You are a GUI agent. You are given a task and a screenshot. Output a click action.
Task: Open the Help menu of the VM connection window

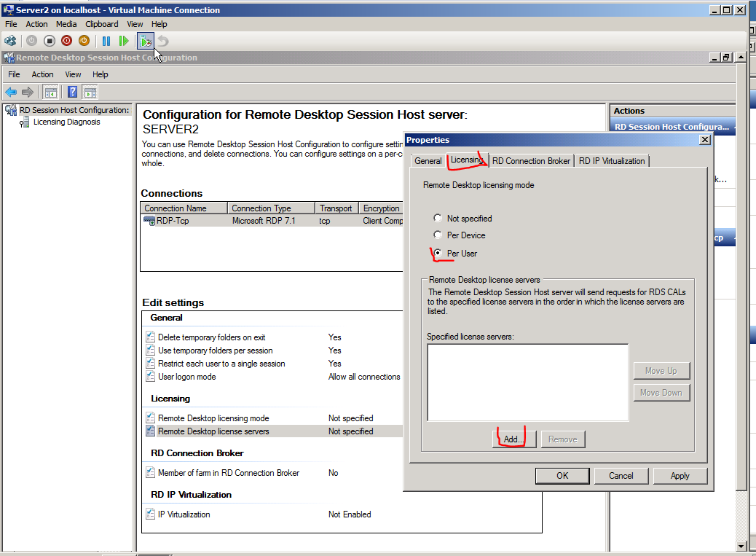point(159,24)
